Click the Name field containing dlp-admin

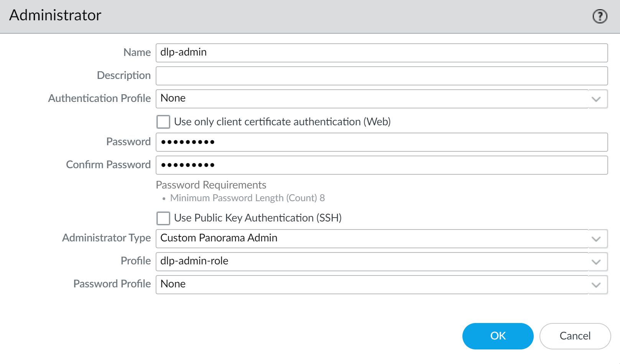[381, 52]
